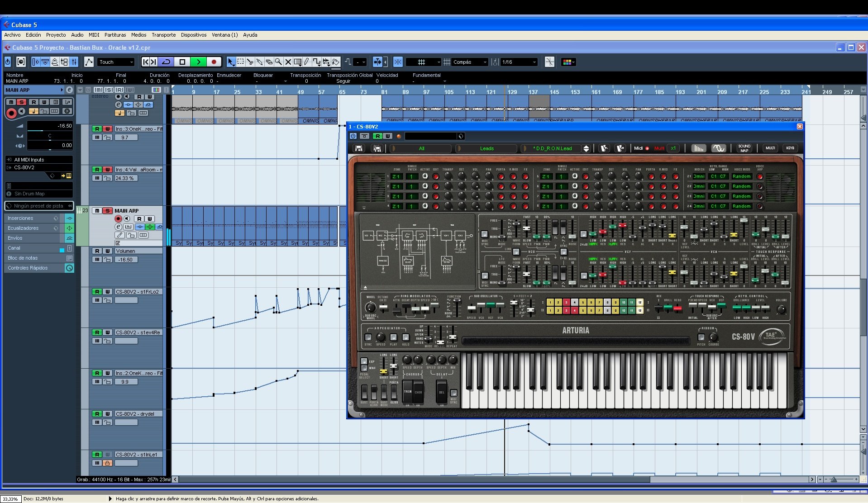Select the Split scissors tool
The width and height of the screenshot is (868, 503).
pyautogui.click(x=250, y=62)
